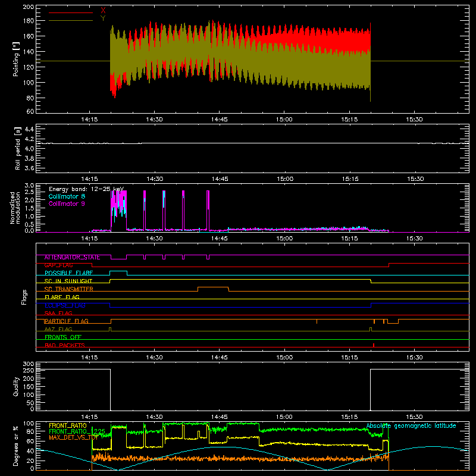476x476 pixels.
Task: Click the ECLIPSE_FLAG label
Action: click(65, 305)
